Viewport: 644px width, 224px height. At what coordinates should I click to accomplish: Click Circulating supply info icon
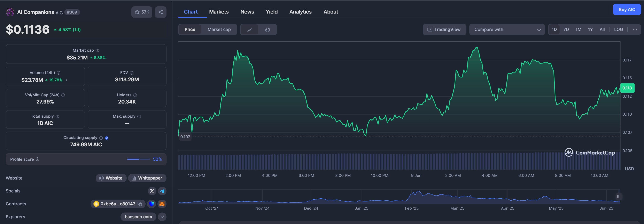[x=101, y=138]
